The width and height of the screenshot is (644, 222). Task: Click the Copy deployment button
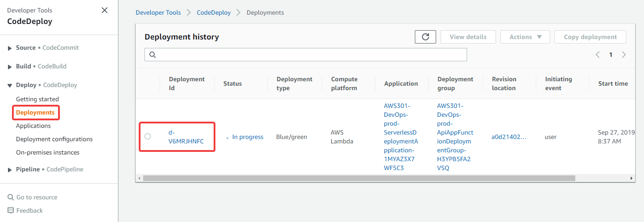(590, 37)
